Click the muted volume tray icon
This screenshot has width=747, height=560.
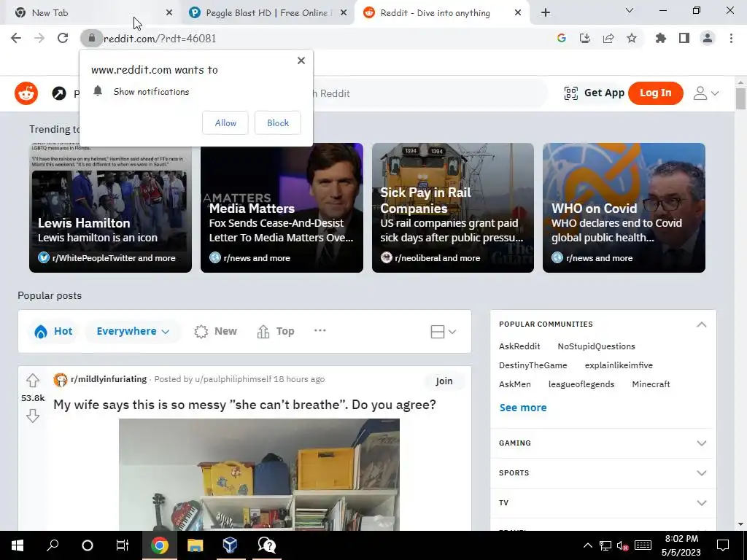point(623,545)
